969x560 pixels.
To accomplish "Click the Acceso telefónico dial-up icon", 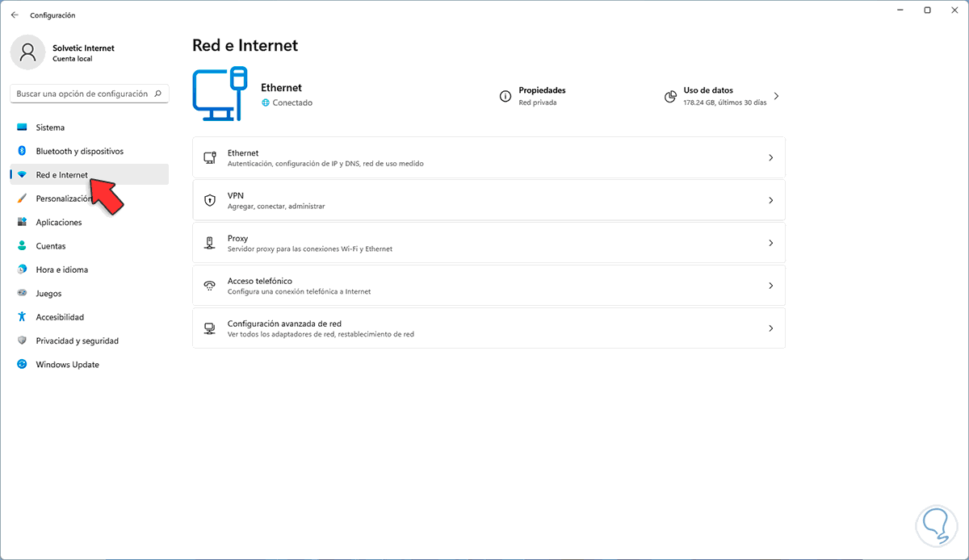I will [210, 286].
